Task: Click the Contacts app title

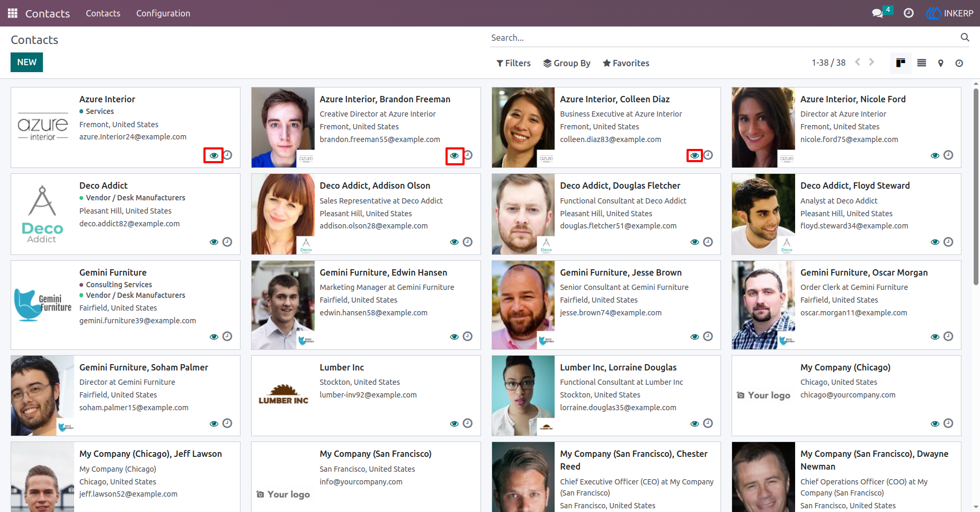Action: point(48,13)
